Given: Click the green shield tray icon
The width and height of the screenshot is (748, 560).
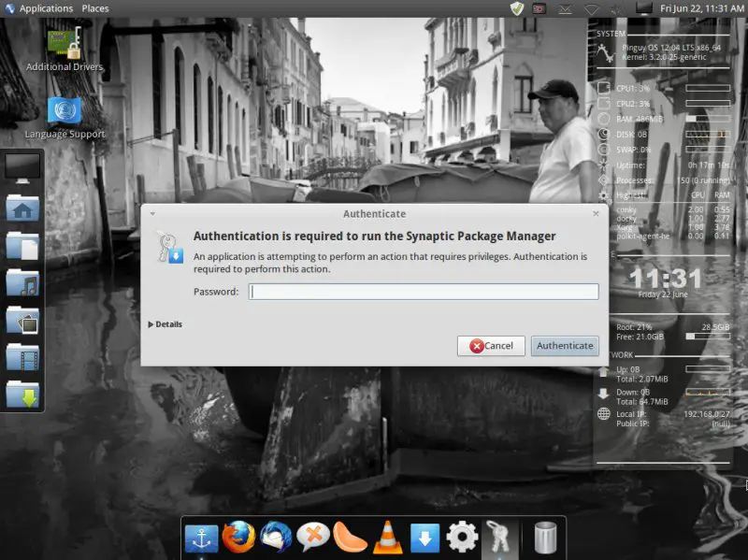Looking at the screenshot, I should click(x=517, y=8).
